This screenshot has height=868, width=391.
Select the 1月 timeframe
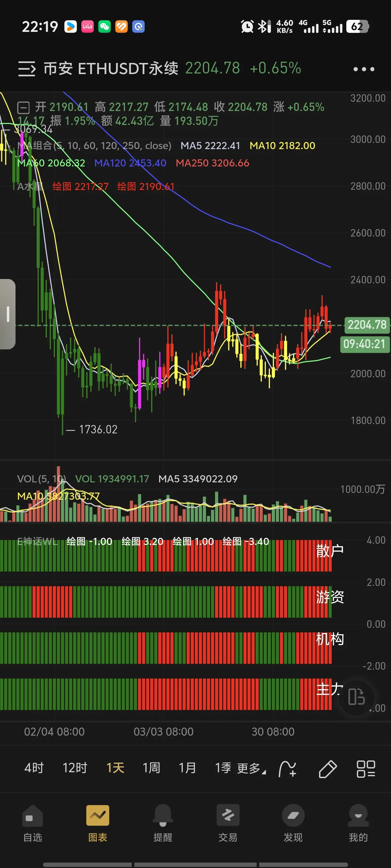coord(187,768)
